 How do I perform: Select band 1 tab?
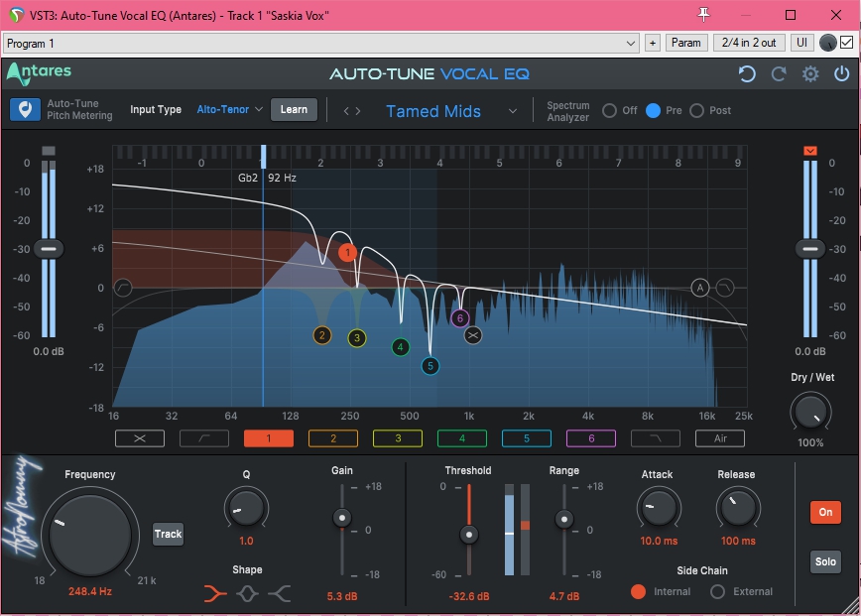269,438
